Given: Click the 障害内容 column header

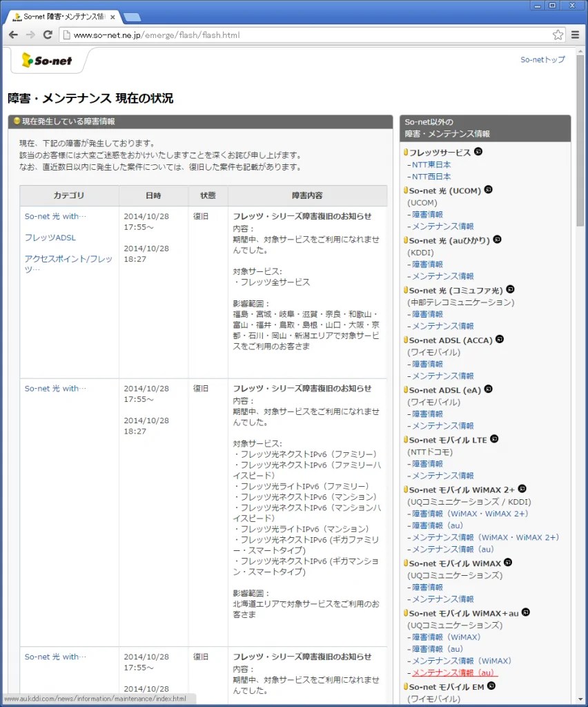Looking at the screenshot, I should [x=307, y=195].
